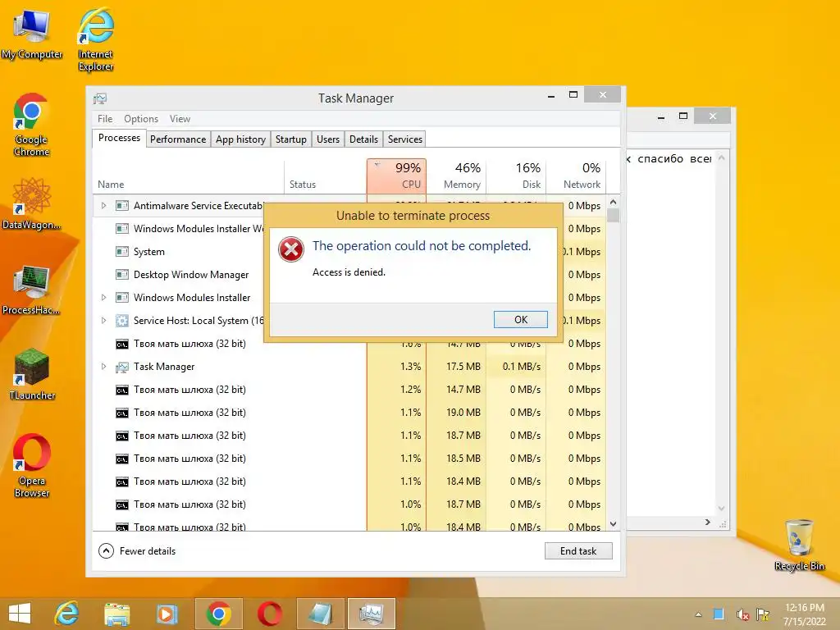
Task: Click Task Manager taskbar icon
Action: pos(372,614)
